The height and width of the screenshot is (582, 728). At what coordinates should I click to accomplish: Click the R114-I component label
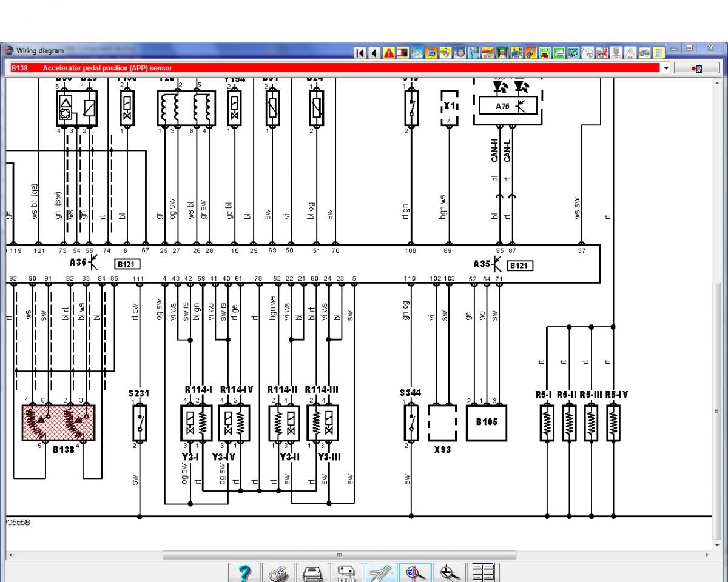coord(200,389)
